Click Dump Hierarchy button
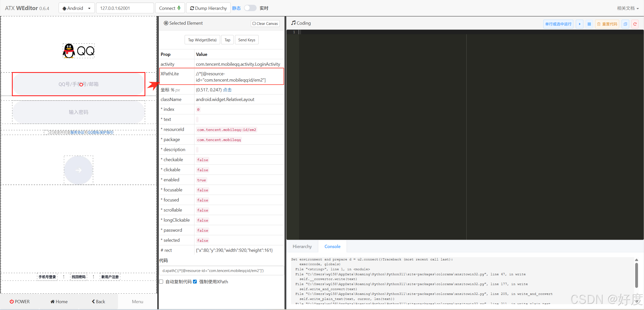 [x=208, y=8]
